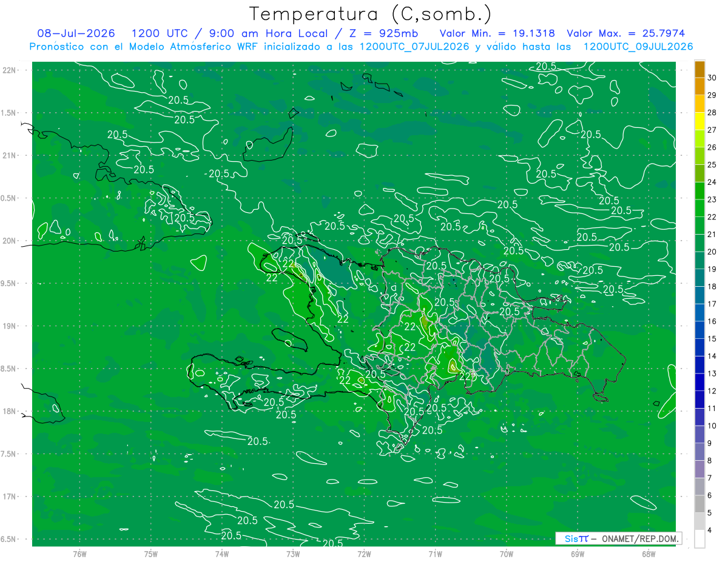Click the "76W" longitude axis label
The width and height of the screenshot is (728, 562).
79,554
